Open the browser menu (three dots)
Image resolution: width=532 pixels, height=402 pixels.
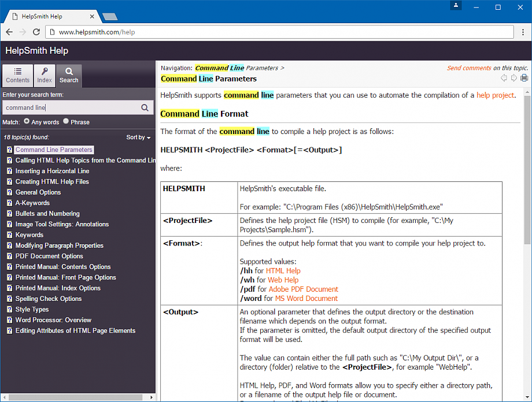click(x=523, y=32)
